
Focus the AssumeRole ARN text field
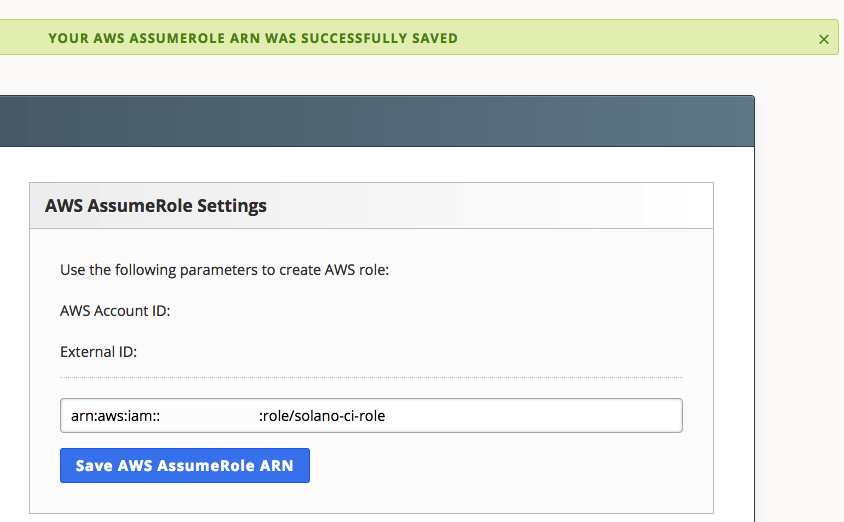[371, 415]
